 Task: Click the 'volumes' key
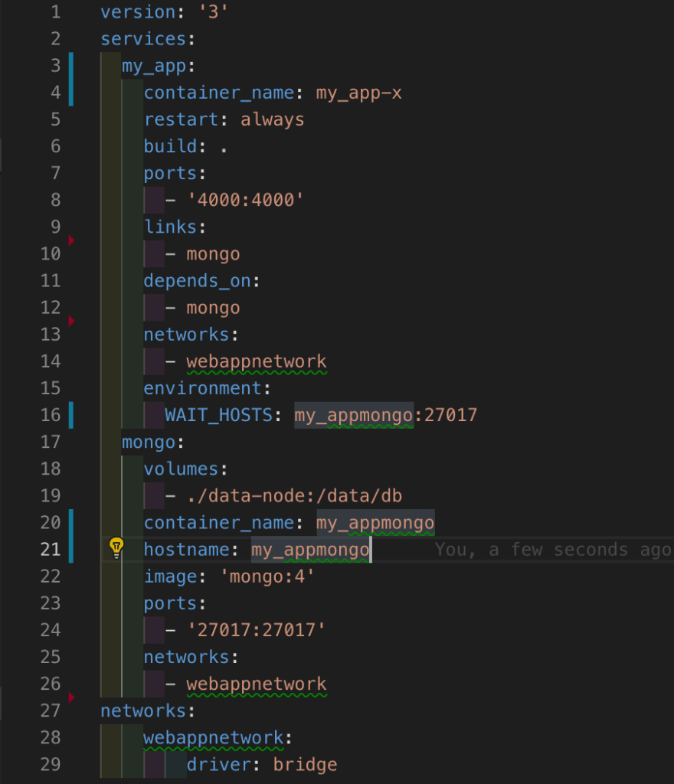click(x=181, y=469)
